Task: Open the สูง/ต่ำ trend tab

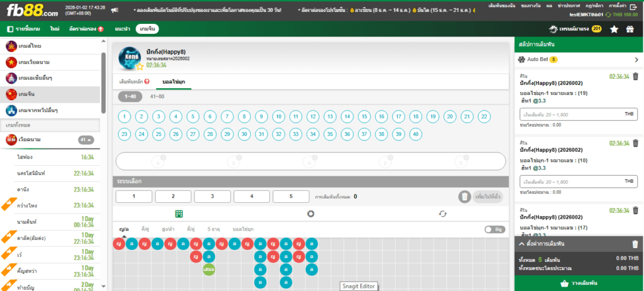Action: tap(169, 229)
